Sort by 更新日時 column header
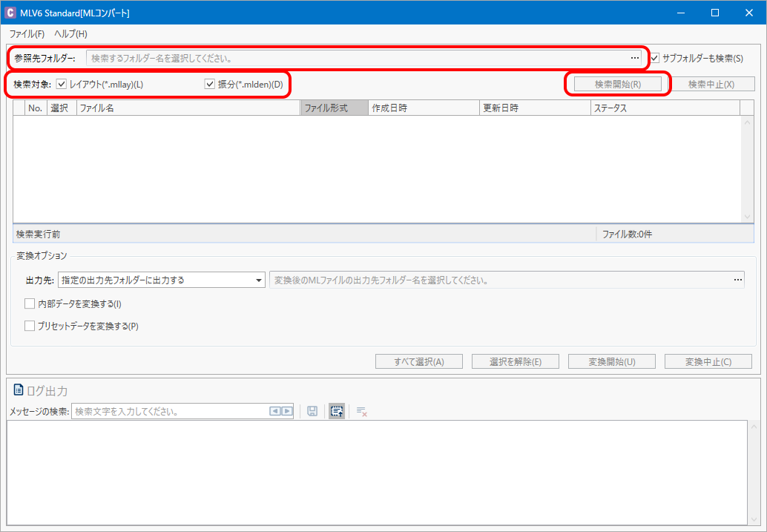 pos(535,108)
